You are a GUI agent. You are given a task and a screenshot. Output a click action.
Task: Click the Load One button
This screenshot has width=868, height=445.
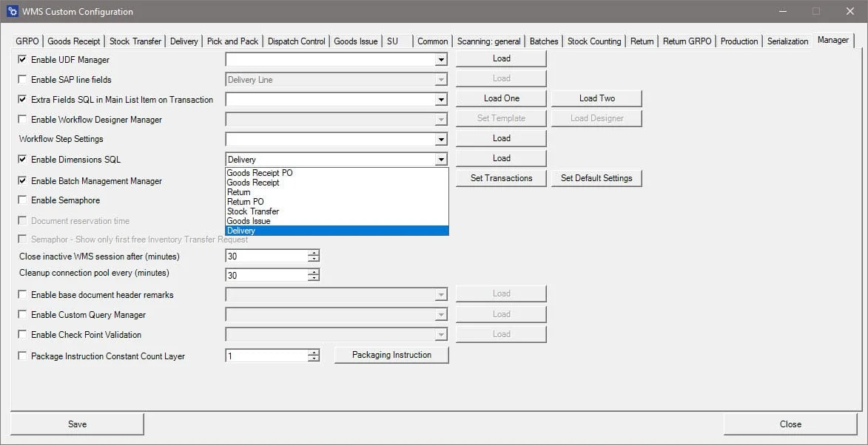click(x=501, y=98)
